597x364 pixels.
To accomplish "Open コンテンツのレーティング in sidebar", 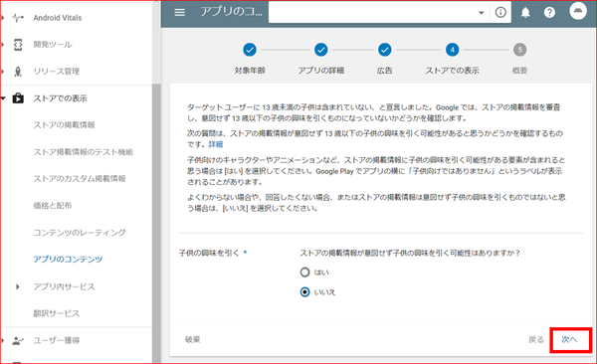I will click(80, 233).
